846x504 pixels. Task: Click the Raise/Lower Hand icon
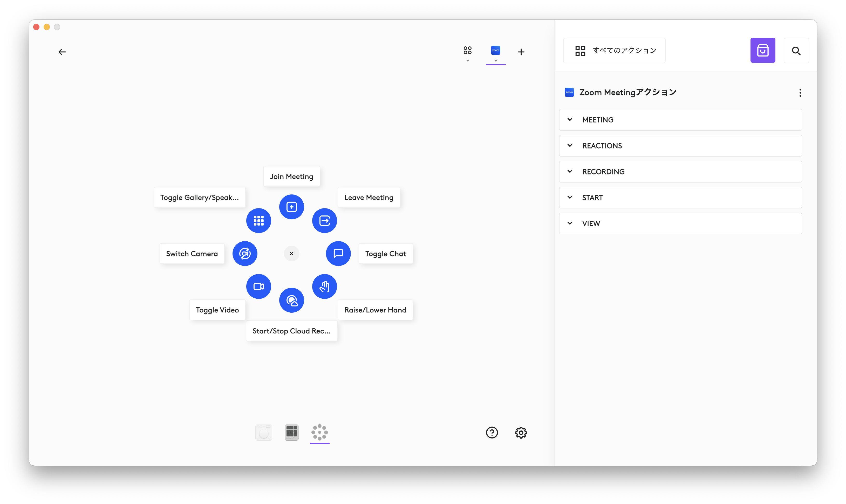[x=324, y=286]
